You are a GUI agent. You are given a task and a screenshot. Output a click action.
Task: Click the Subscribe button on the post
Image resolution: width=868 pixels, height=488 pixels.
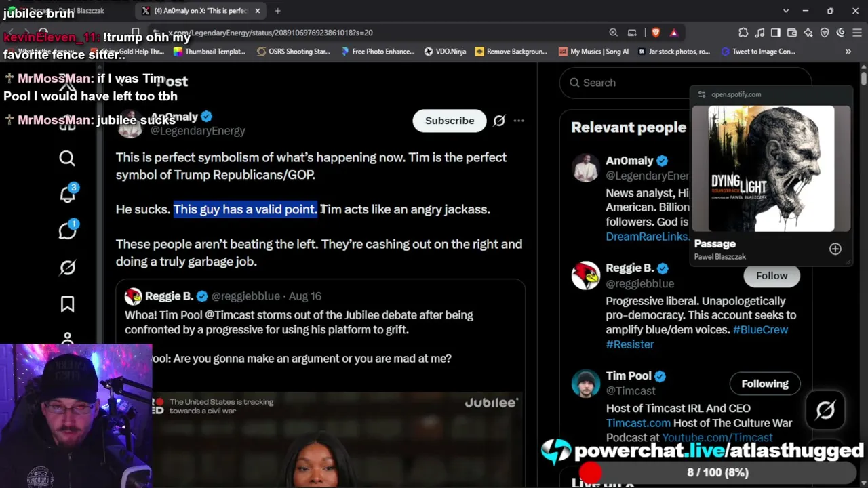450,121
